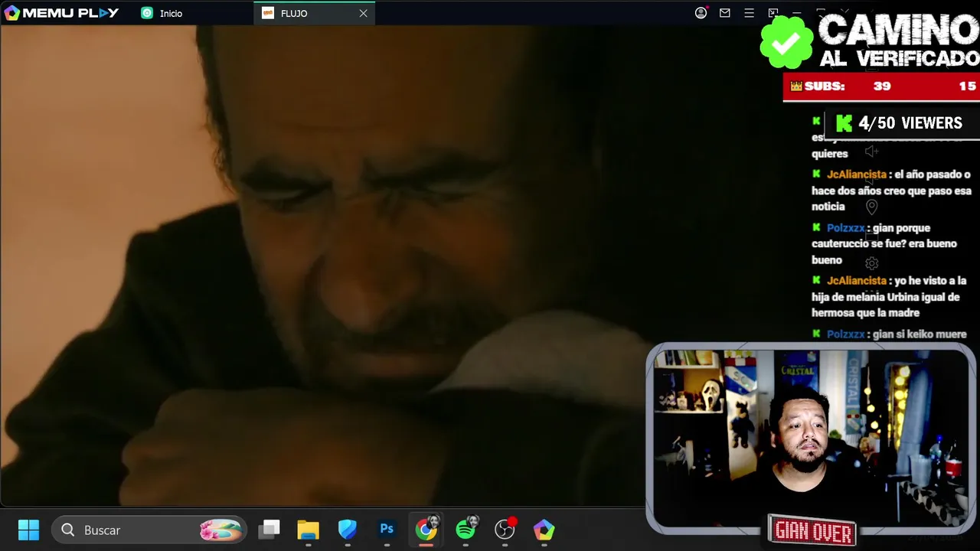Click the Inicio tab's green home icon
Screen dimensions: 980x551
pyautogui.click(x=147, y=13)
